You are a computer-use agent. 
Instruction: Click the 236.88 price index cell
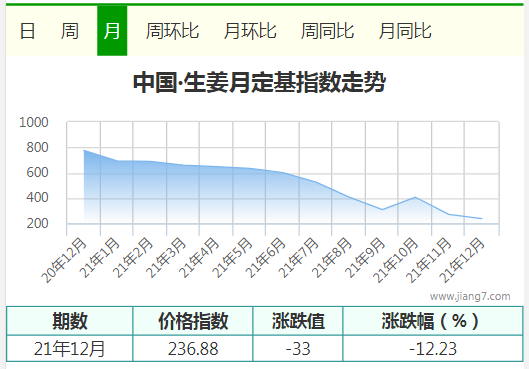click(193, 349)
